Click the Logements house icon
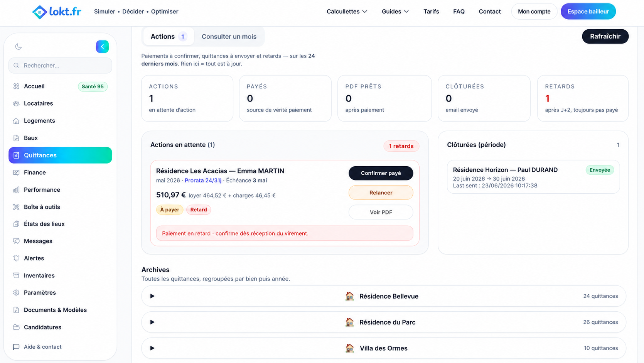This screenshot has height=363, width=644. (x=16, y=121)
